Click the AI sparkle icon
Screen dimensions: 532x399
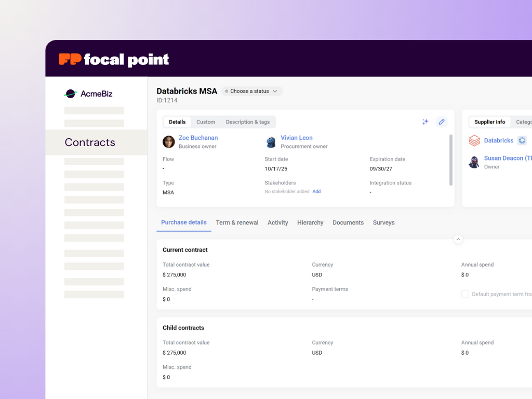click(x=425, y=122)
